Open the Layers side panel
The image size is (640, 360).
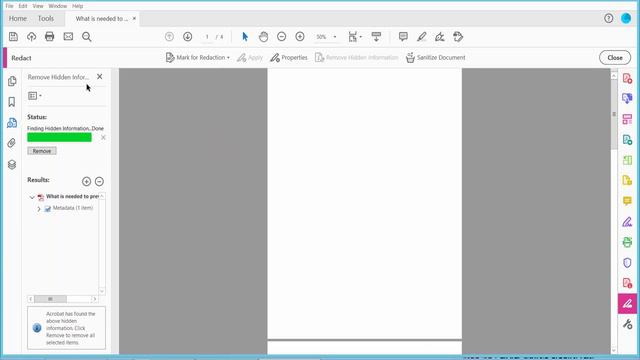click(x=12, y=164)
